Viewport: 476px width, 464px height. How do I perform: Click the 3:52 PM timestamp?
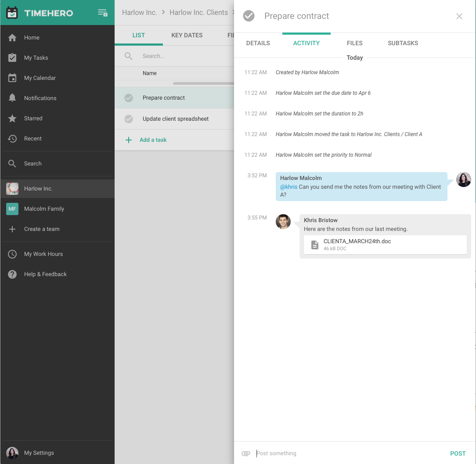257,176
